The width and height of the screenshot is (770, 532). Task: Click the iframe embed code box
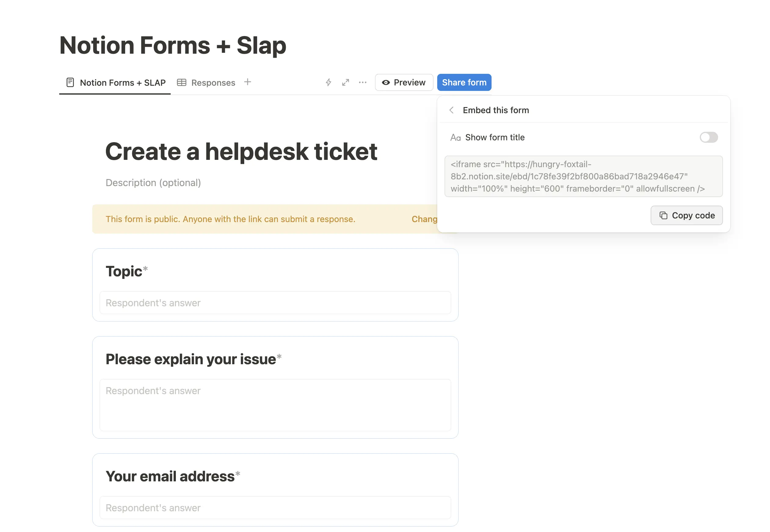pyautogui.click(x=583, y=176)
